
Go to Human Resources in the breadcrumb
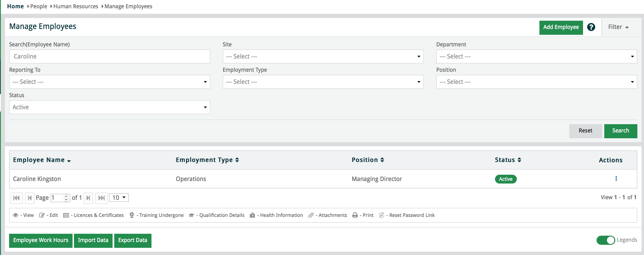[x=76, y=6]
